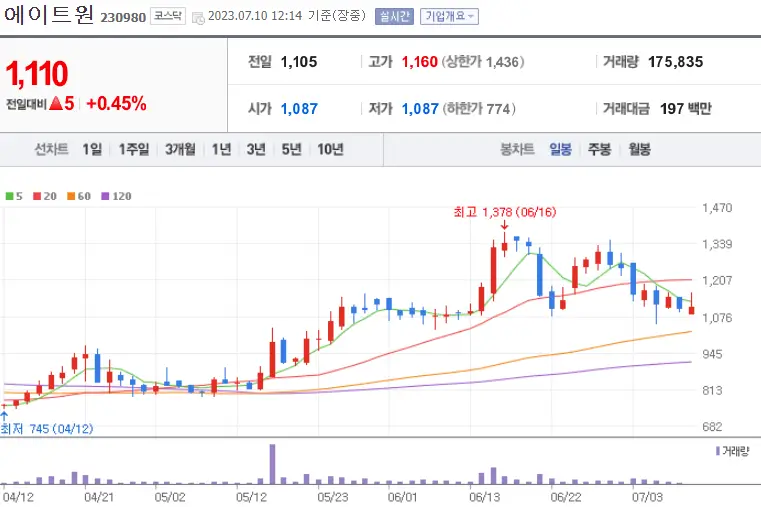The width and height of the screenshot is (761, 507).
Task: Click the 하한가 774 lower limit text
Action: pos(479,109)
